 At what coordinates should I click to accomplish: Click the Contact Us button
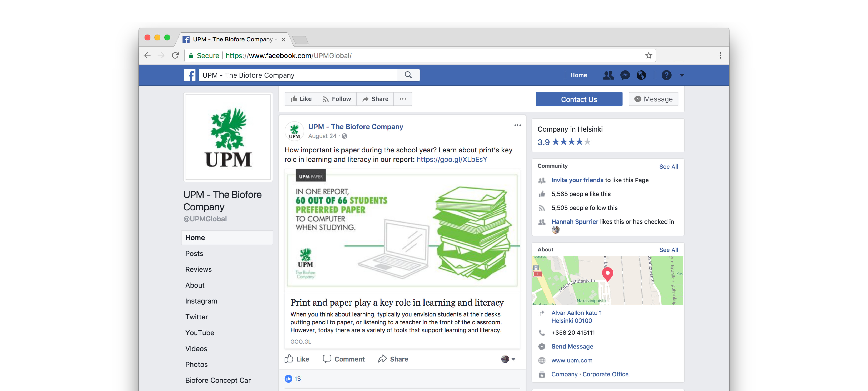click(579, 99)
